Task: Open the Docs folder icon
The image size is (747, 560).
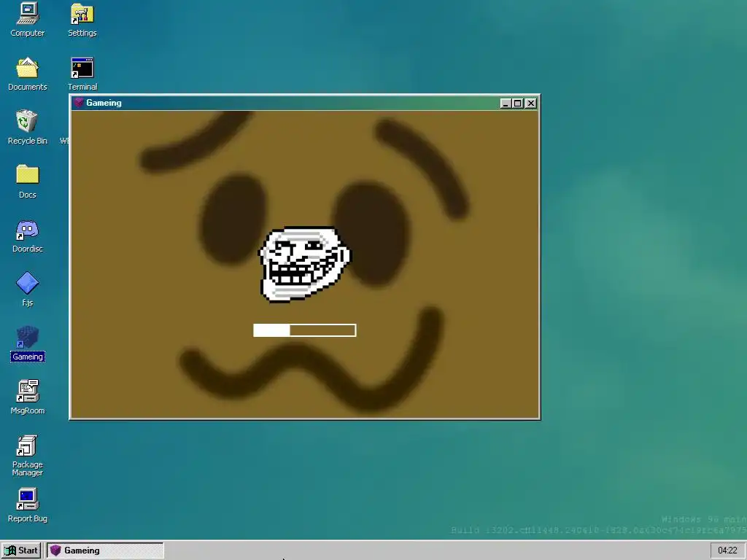Action: 27,182
